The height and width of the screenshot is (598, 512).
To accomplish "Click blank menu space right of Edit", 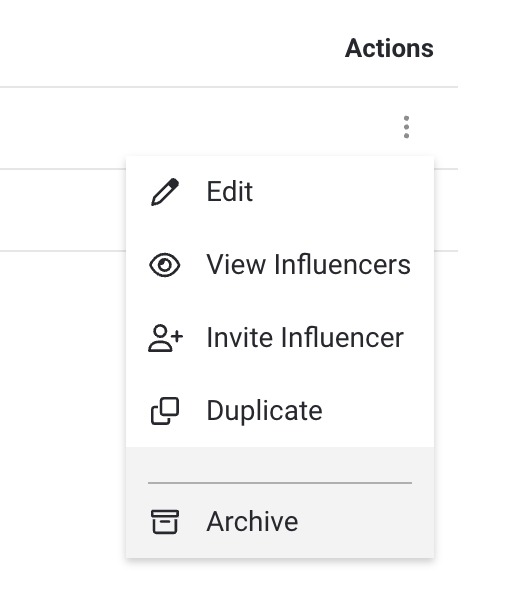I will tap(343, 192).
